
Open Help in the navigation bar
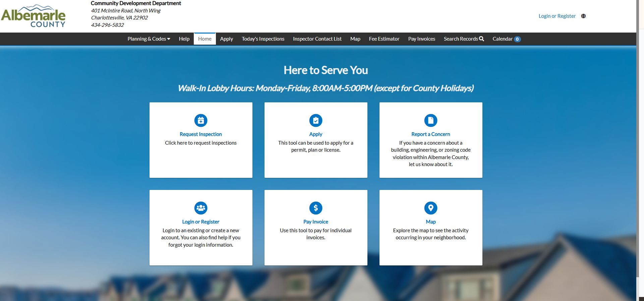click(184, 39)
